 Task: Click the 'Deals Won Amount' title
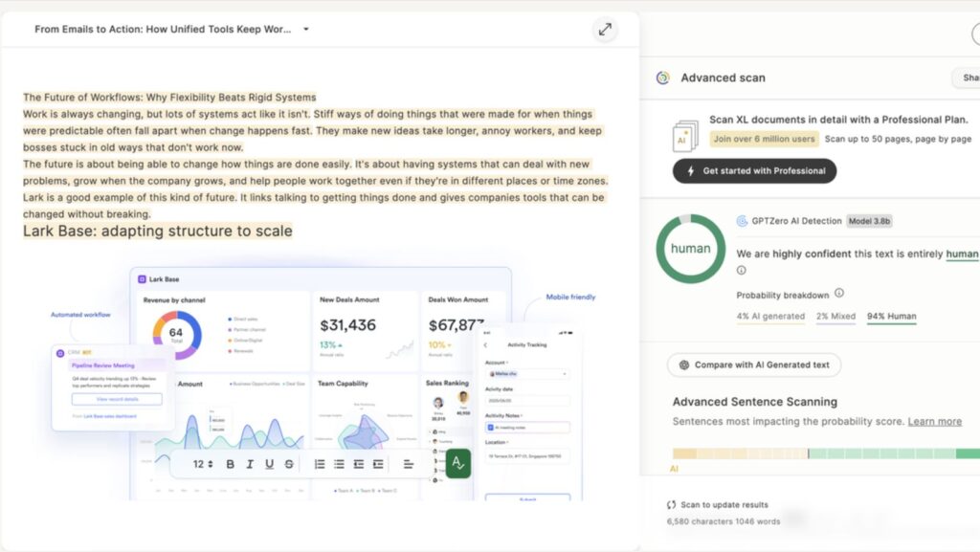[458, 299]
